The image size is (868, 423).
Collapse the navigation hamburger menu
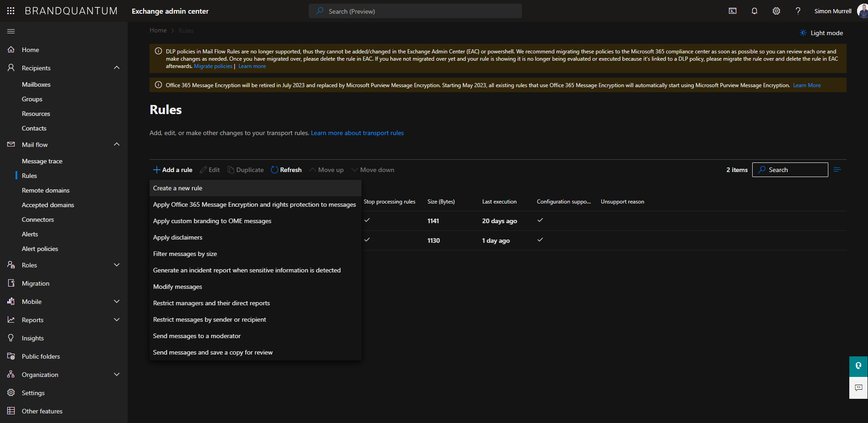[x=11, y=31]
